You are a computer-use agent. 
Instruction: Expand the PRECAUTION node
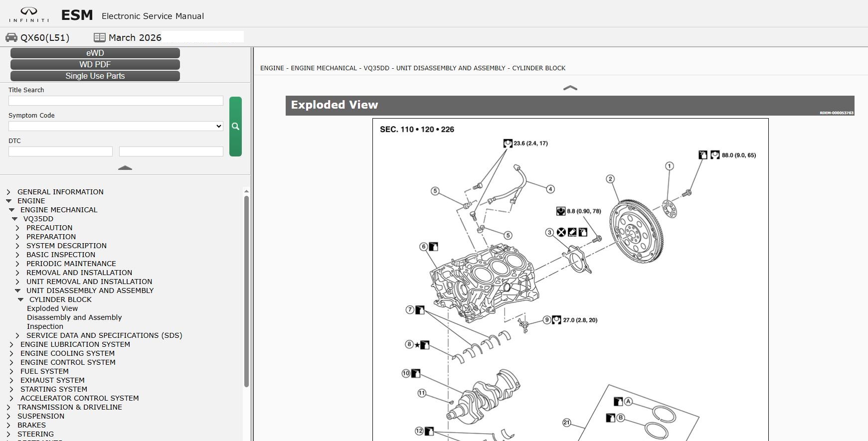pos(17,228)
